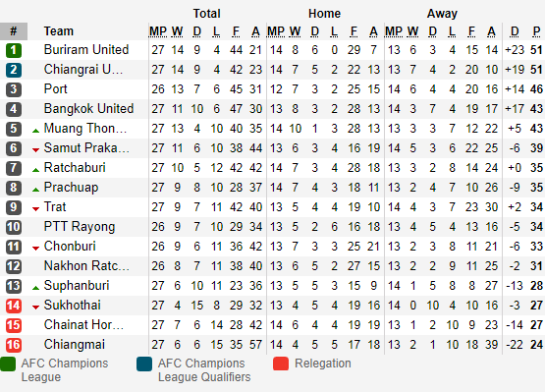The width and height of the screenshot is (545, 392).
Task: Open the Buriram United team link
Action: [86, 50]
